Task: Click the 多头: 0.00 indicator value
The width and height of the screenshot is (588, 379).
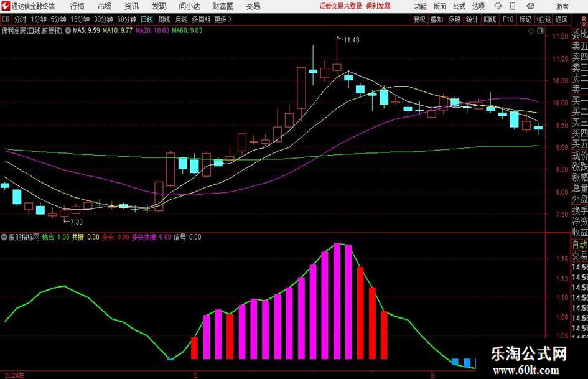Action: click(116, 237)
